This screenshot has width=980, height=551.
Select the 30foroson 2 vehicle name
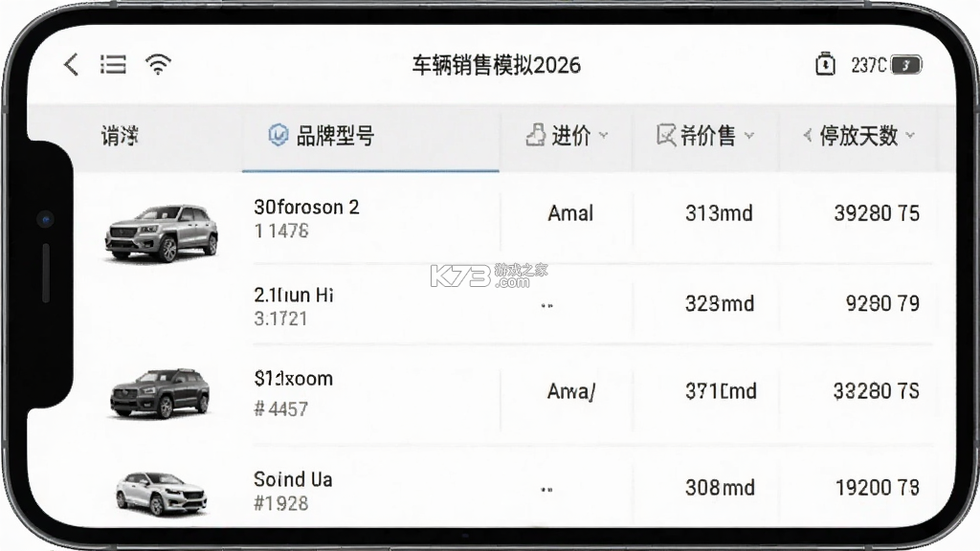tap(306, 207)
